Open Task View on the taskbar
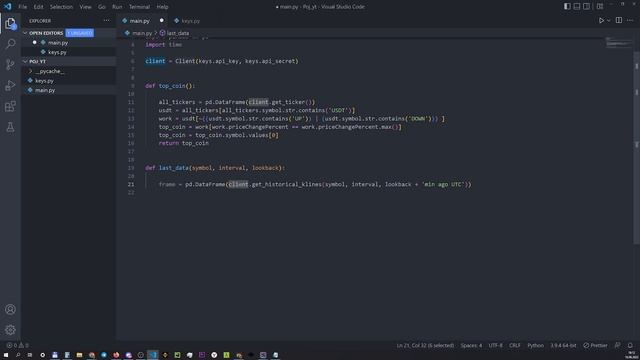 (x=30, y=355)
